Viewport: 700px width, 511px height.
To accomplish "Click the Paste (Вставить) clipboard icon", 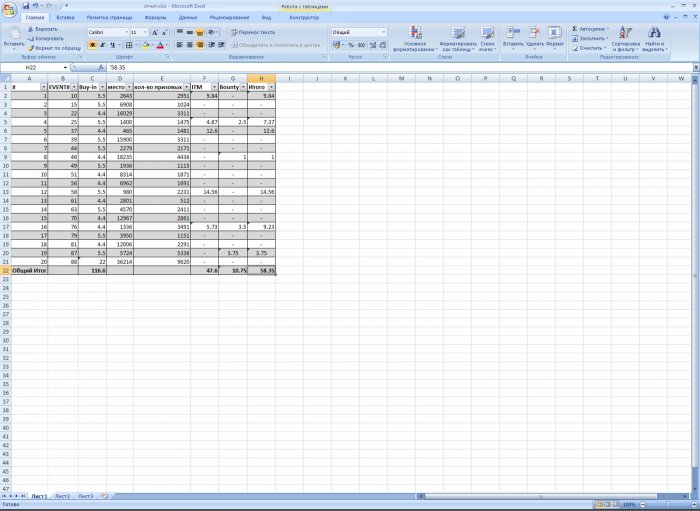I will (13, 34).
